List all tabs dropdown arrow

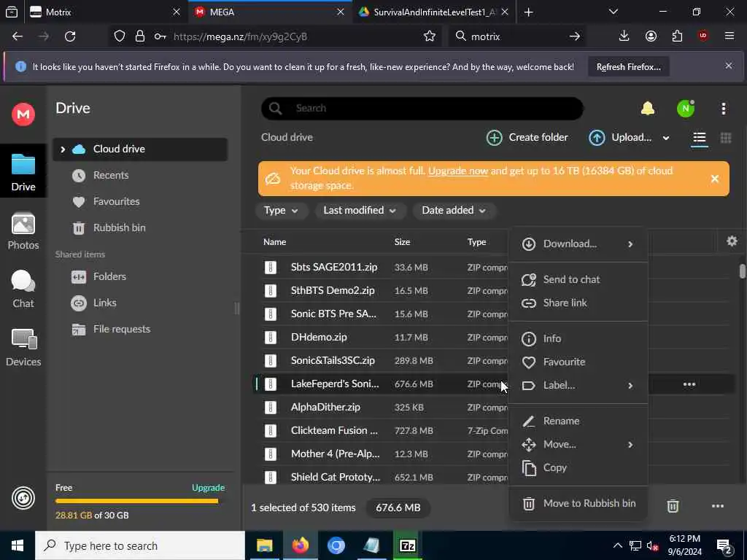(613, 12)
